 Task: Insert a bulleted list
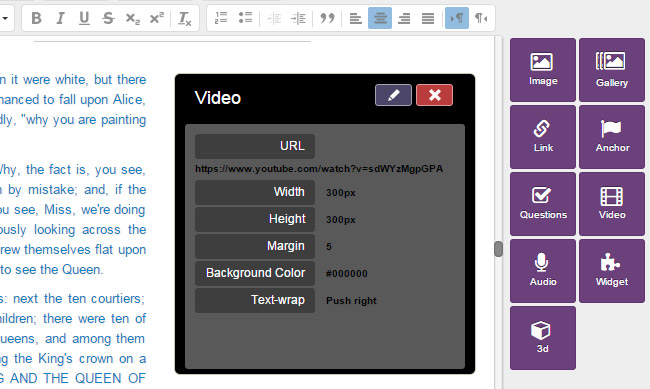coord(245,18)
